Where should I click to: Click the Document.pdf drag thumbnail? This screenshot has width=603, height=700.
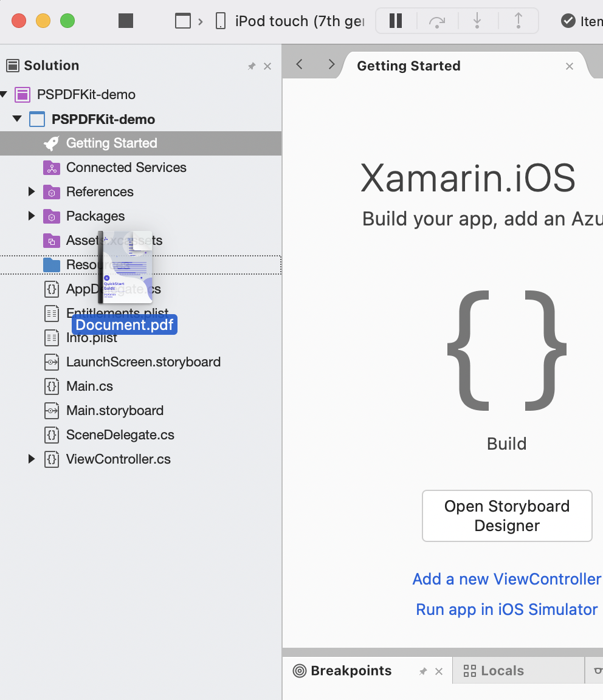click(x=125, y=267)
